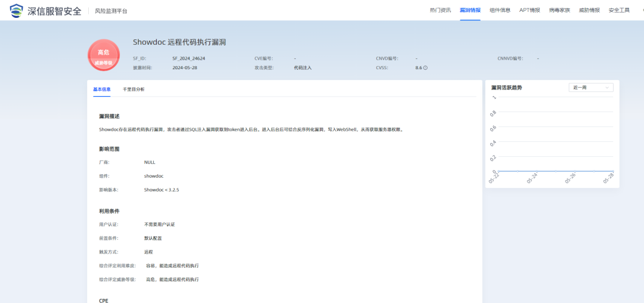Click the component value showdoc
Screen dimensions: 644x303
154,176
